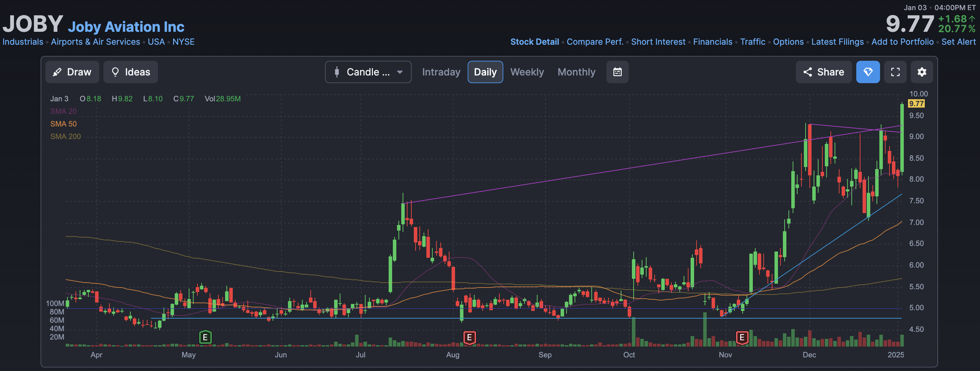Click the L 8.10 low value readout

[x=152, y=99]
